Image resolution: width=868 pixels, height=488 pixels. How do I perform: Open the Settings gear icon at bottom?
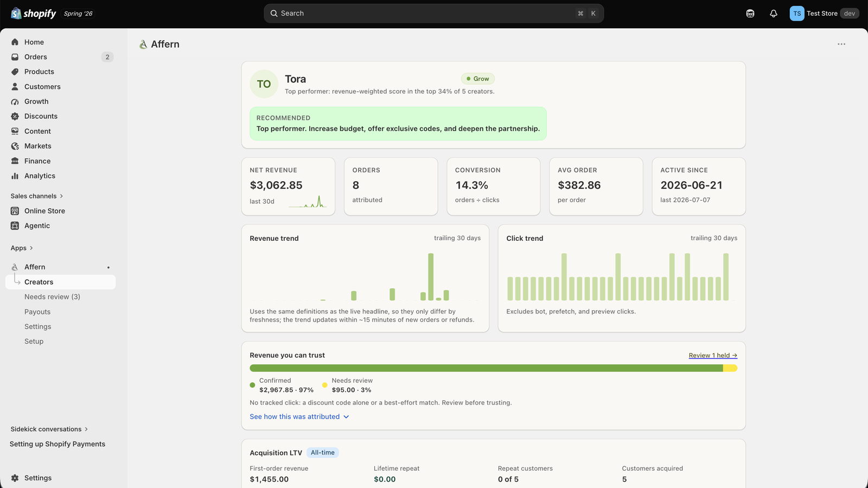pos(15,478)
